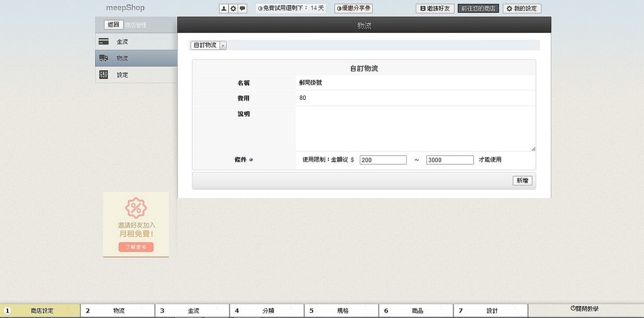Click the 物流 truck icon in sidebar

click(104, 58)
